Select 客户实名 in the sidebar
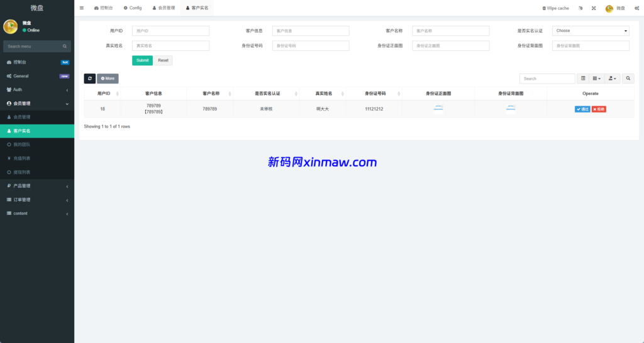The image size is (644, 343). (37, 131)
